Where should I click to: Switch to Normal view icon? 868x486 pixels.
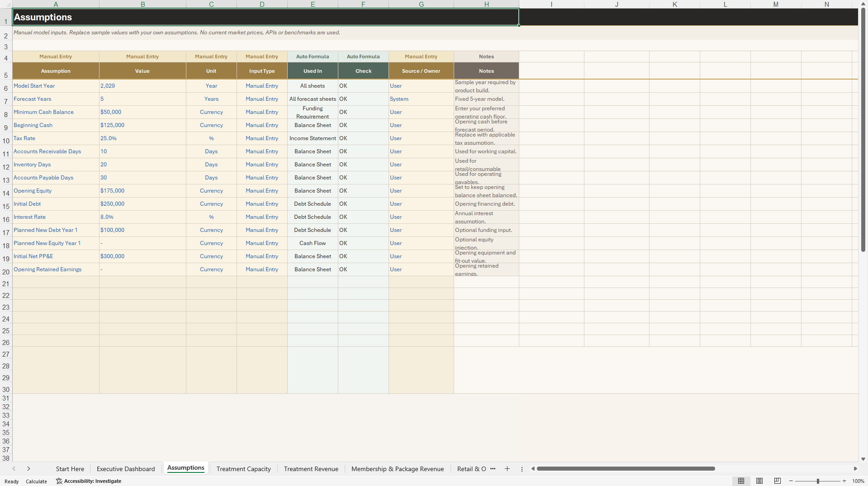(741, 481)
